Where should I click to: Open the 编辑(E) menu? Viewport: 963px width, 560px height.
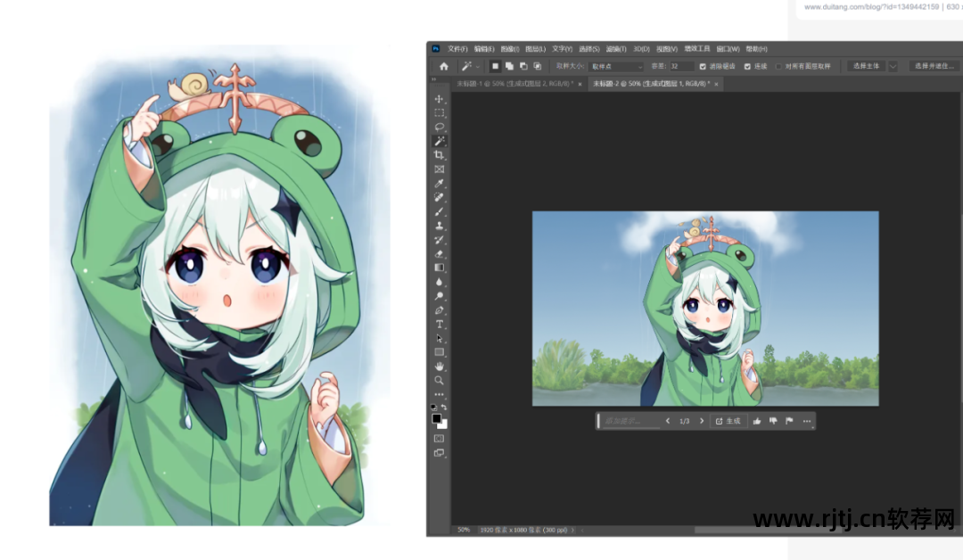484,49
